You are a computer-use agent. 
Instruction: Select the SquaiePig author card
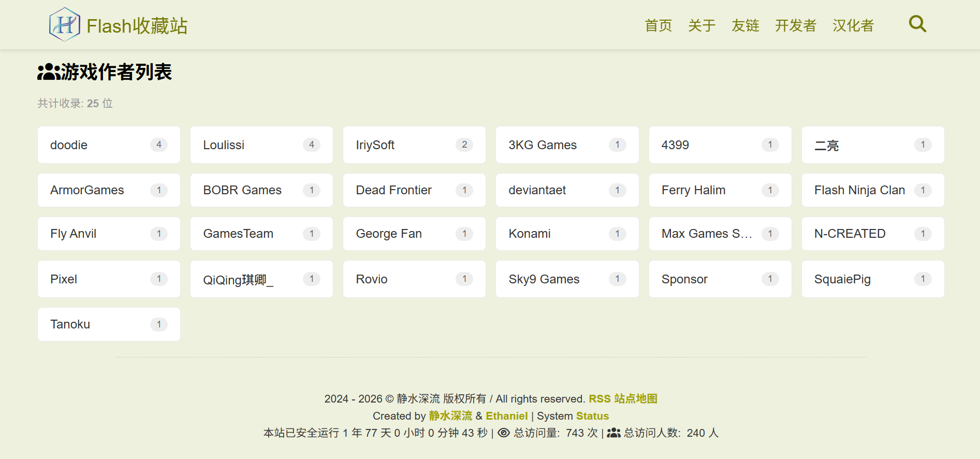(873, 279)
